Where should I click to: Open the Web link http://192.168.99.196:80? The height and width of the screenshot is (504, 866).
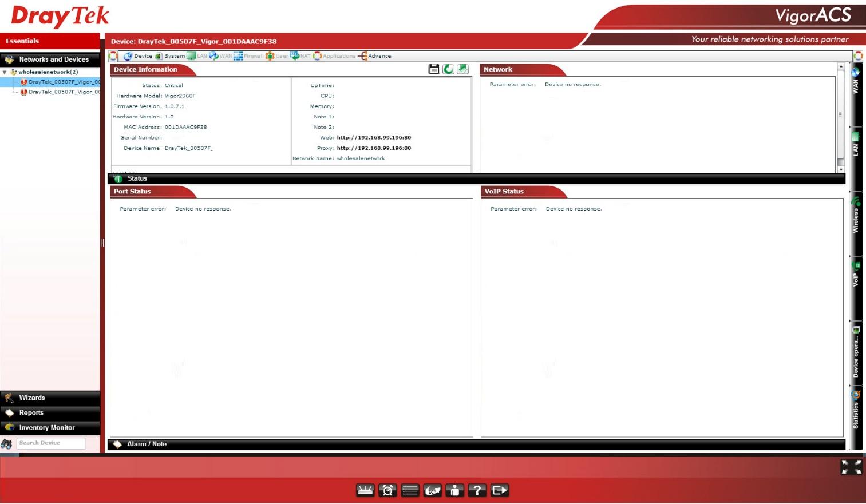pos(374,137)
